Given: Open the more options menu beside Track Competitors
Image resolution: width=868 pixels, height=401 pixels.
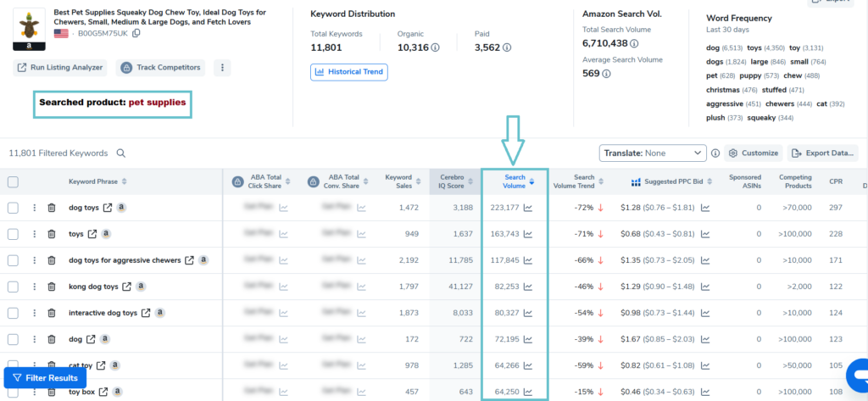Looking at the screenshot, I should [x=222, y=68].
